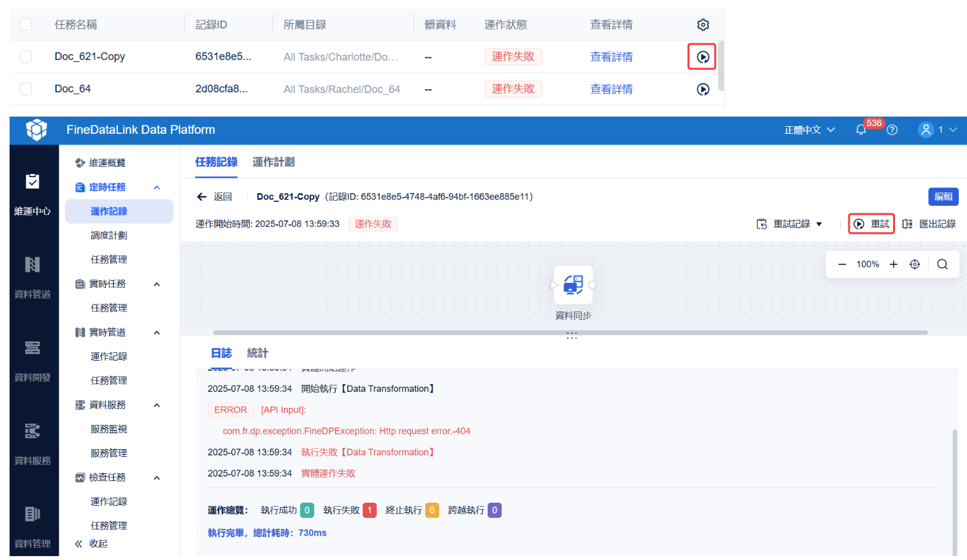The image size is (967, 560).
Task: Collapse the 定時任務 menu group
Action: coord(157,187)
